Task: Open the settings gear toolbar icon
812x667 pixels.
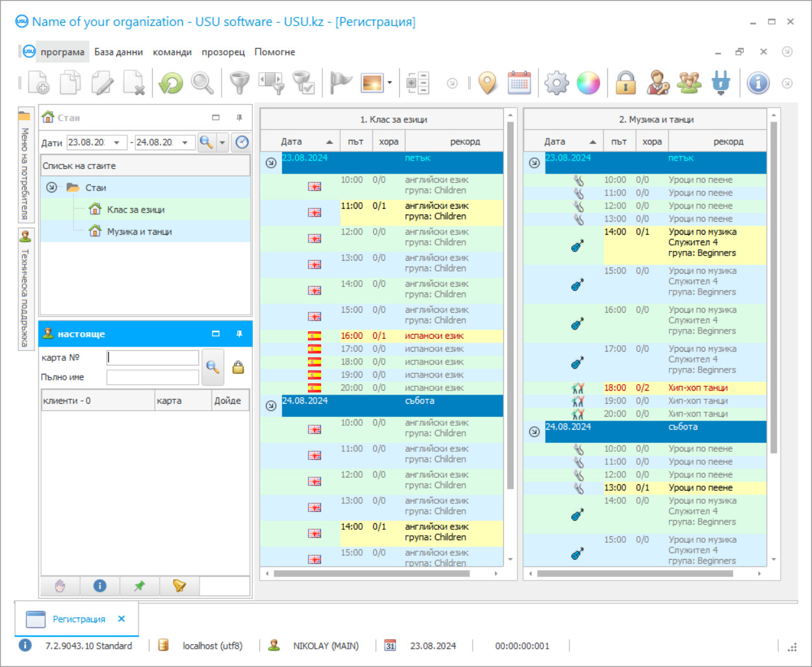Action: click(x=557, y=83)
